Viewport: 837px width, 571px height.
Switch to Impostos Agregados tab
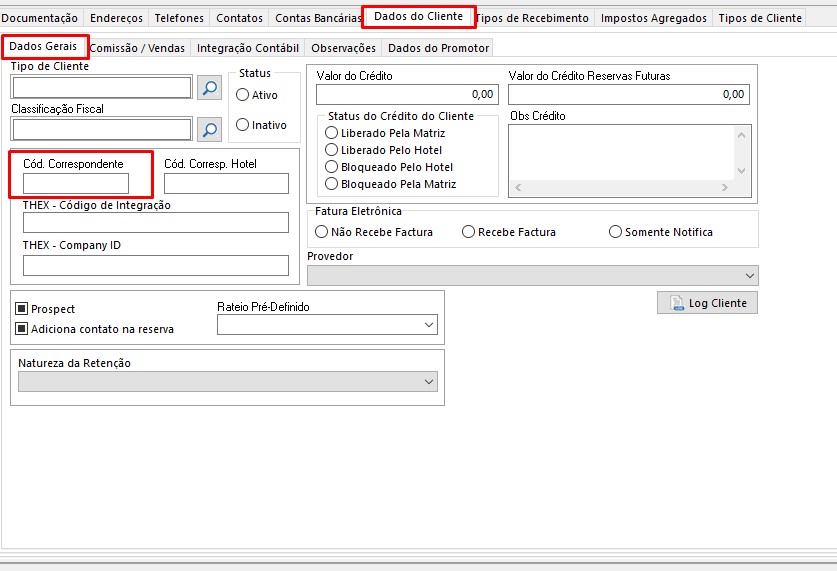653,18
